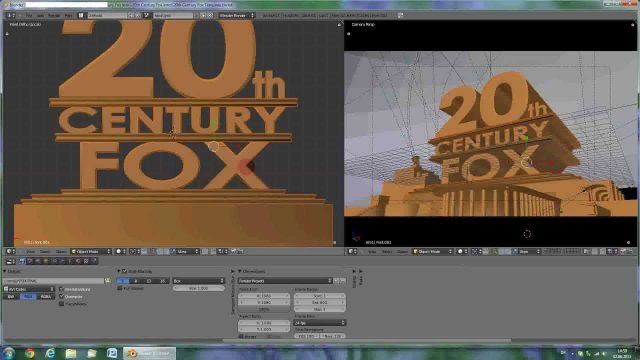
Task: Click the resolution percentage slider
Action: coord(264,309)
